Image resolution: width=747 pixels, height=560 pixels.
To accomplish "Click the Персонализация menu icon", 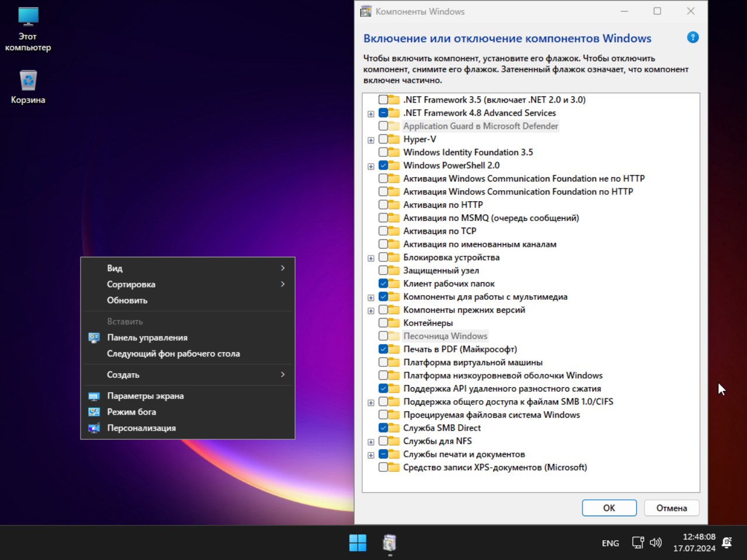I will click(94, 428).
